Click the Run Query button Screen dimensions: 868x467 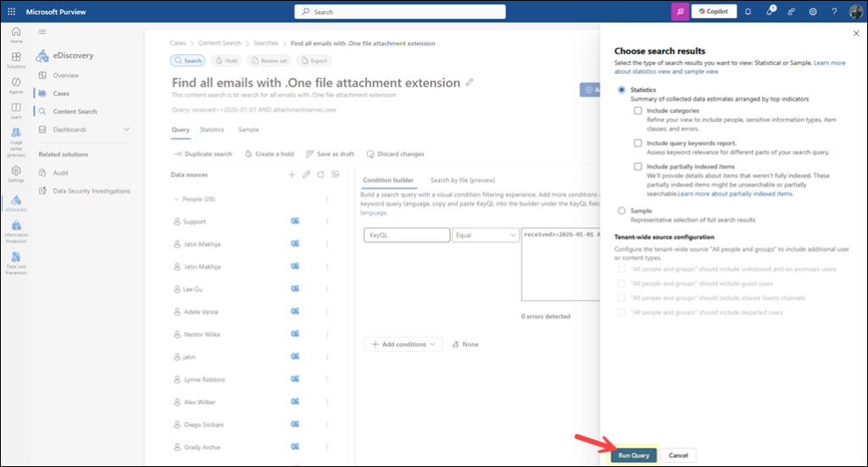click(x=634, y=455)
